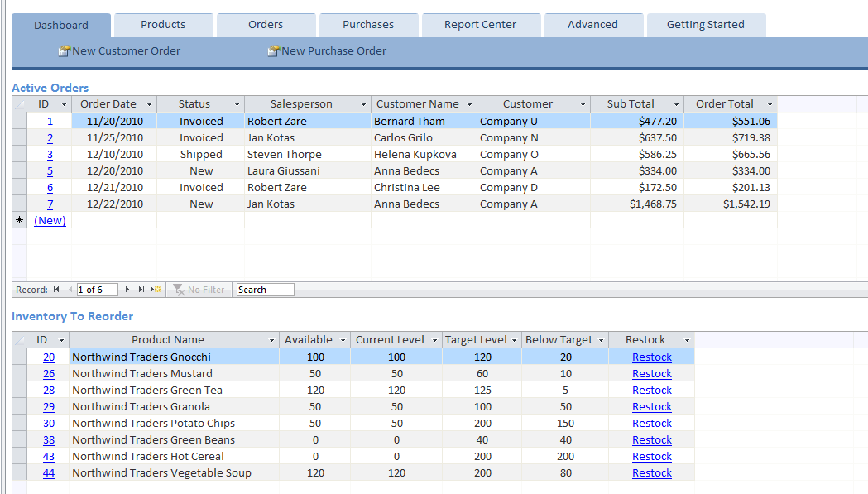Viewport: 868px width, 494px height.
Task: Go to next record arrow
Action: click(x=127, y=290)
